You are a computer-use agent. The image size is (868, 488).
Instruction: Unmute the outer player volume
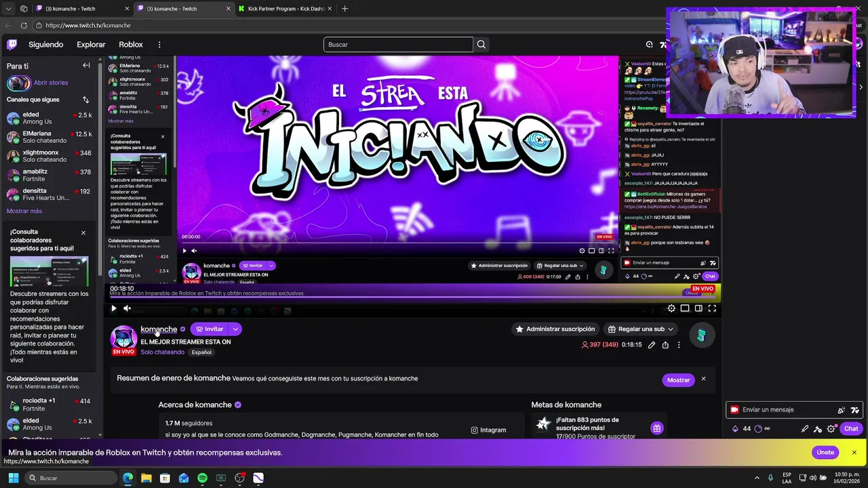pos(127,308)
